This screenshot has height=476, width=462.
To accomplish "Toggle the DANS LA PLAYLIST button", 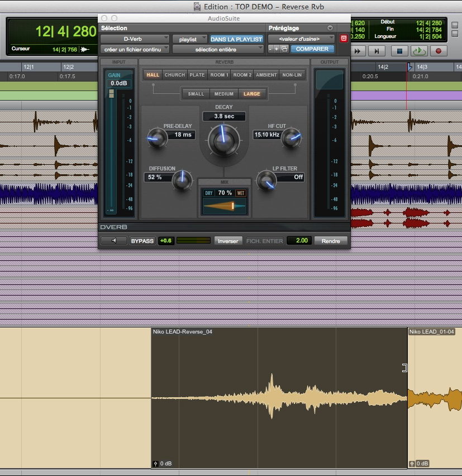I will 236,39.
